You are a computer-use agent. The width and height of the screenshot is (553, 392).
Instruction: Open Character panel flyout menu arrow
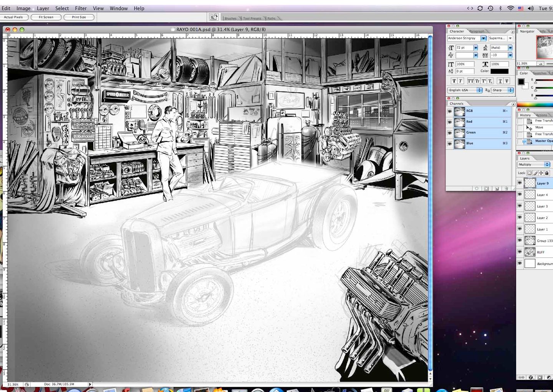513,32
